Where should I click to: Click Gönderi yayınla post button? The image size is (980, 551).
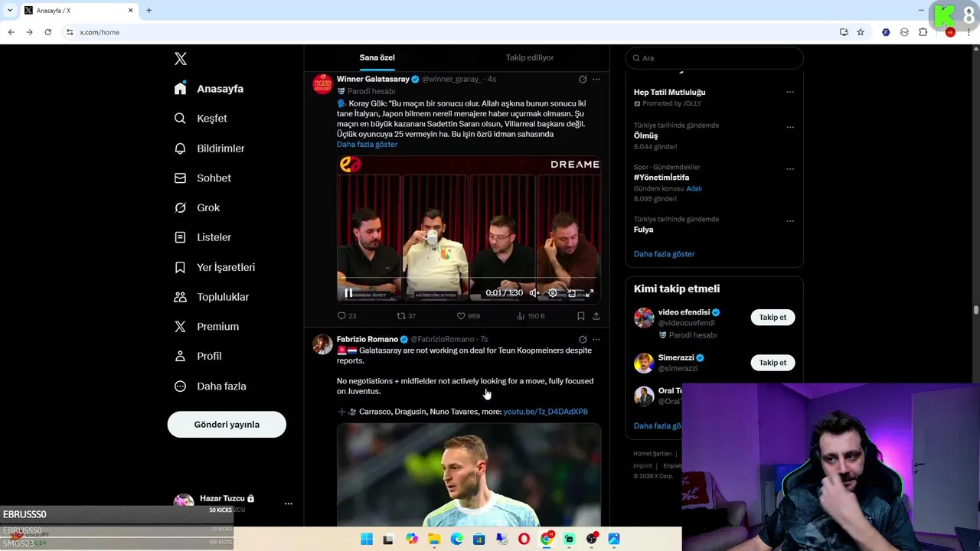tap(227, 425)
